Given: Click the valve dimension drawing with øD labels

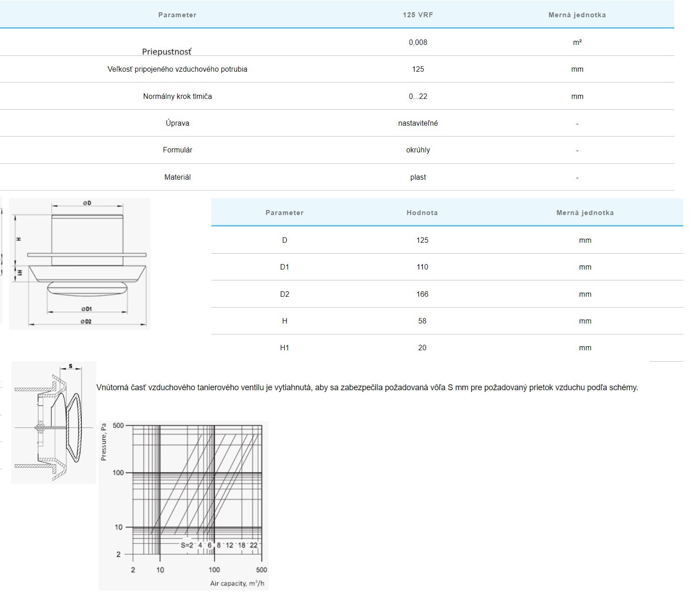Looking at the screenshot, I should pos(80,264).
